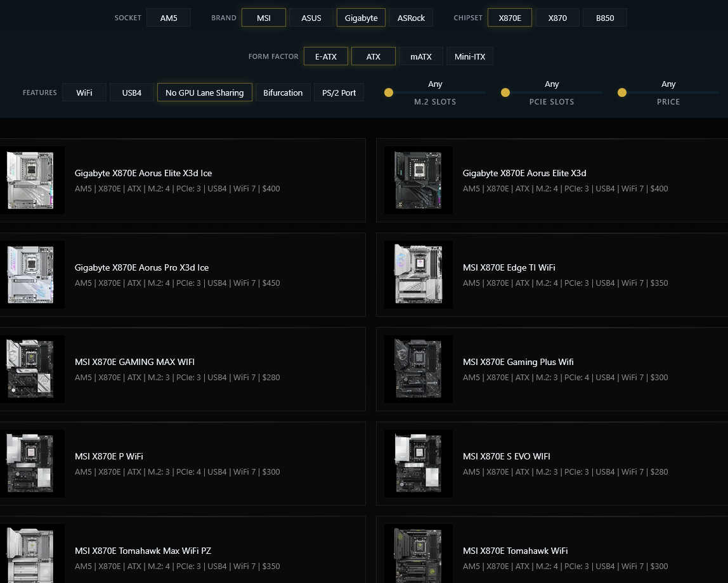Image resolution: width=728 pixels, height=583 pixels.
Task: Select the Gigabyte X870E Aorus Elite X3d Ice title
Action: pos(143,173)
